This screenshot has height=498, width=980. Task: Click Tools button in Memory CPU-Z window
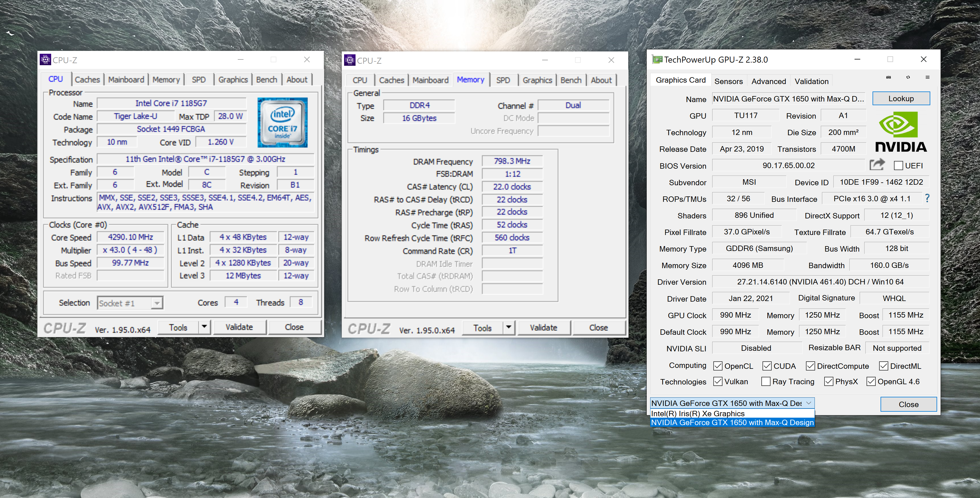(x=482, y=328)
